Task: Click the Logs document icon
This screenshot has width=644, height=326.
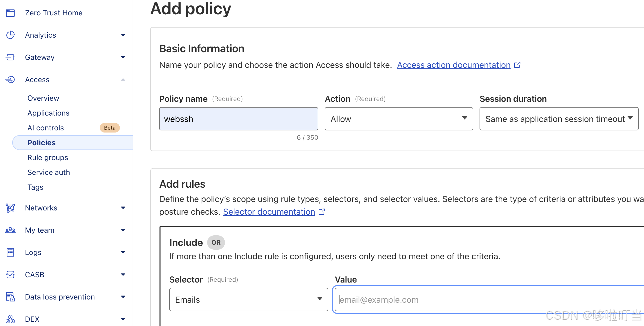Action: (x=10, y=252)
